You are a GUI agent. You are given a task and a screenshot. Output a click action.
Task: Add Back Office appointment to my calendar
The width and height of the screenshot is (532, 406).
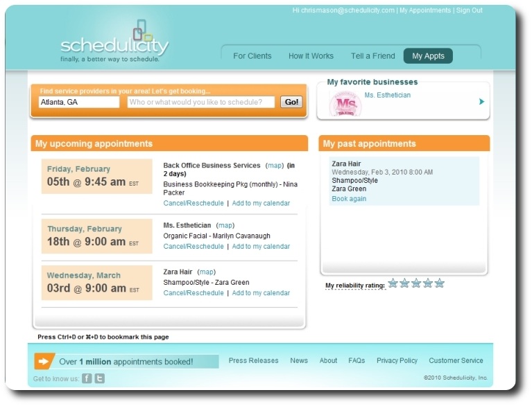click(x=261, y=203)
